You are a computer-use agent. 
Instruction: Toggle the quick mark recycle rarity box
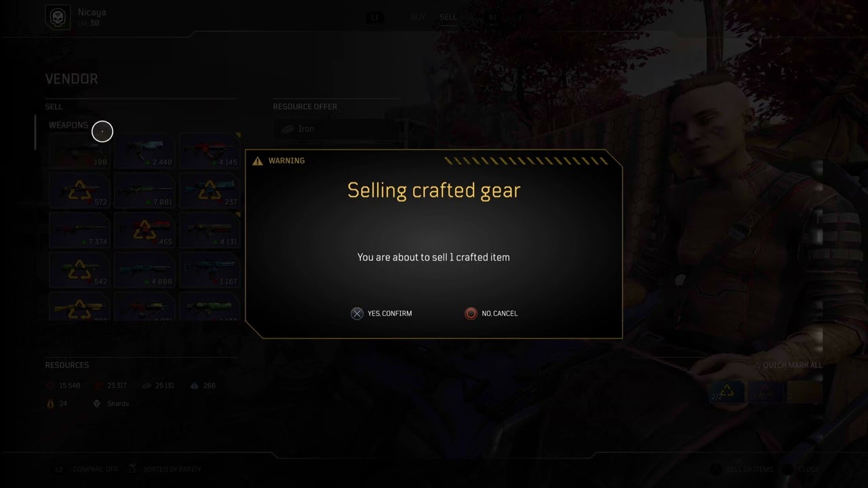pos(726,392)
